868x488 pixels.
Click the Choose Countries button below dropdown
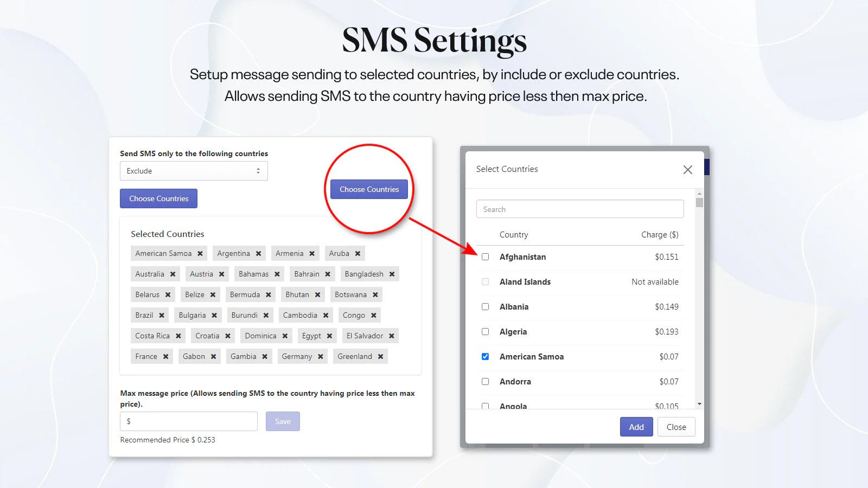pos(158,198)
